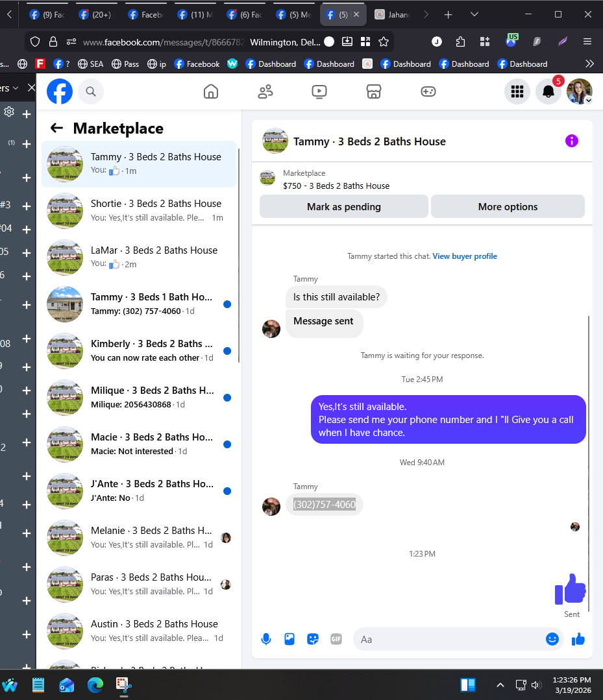603x700 pixels.
Task: Choose a GIF icon
Action: [x=336, y=639]
